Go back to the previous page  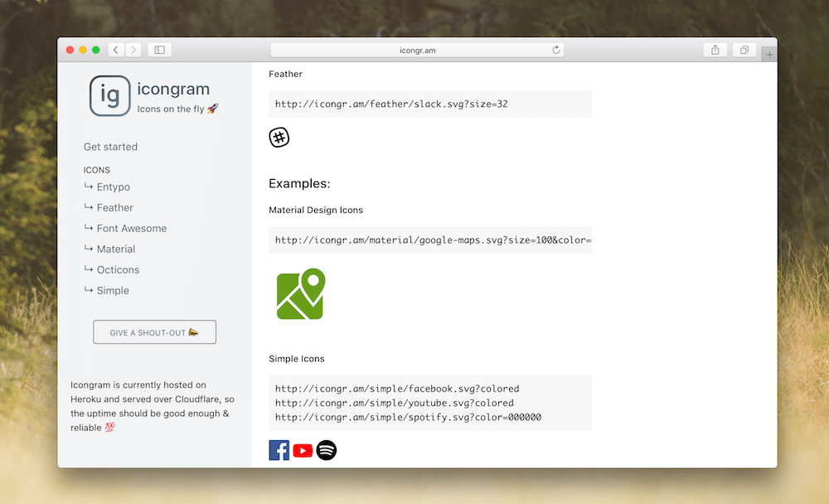point(115,50)
